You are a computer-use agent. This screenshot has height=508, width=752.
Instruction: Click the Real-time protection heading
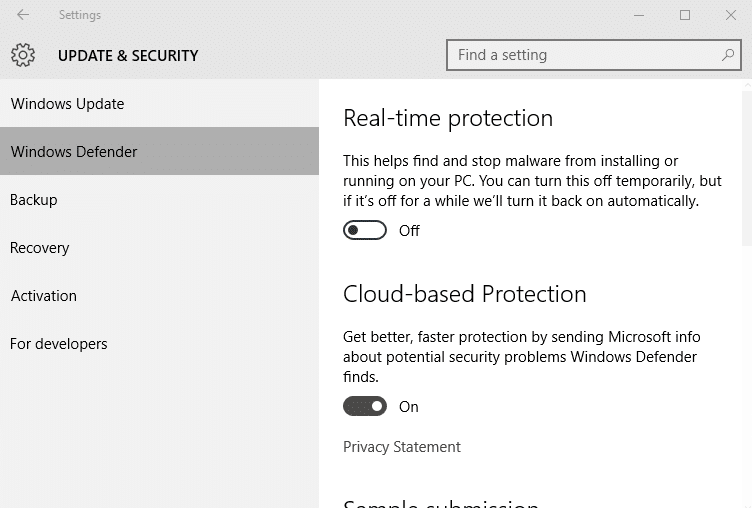[448, 118]
